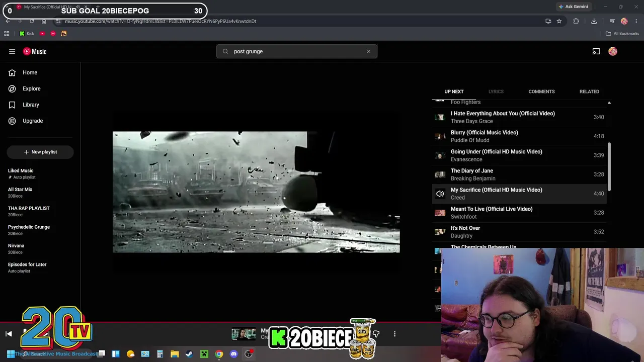The image size is (644, 362).
Task: Open the YouTube Music account avatar
Action: (x=613, y=51)
